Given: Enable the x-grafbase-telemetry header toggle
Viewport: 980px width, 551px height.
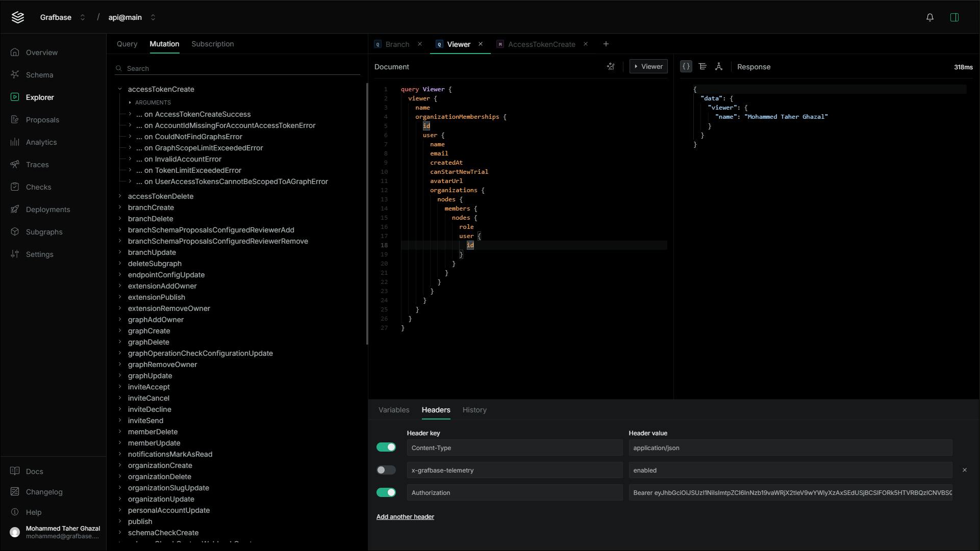Looking at the screenshot, I should pos(386,470).
